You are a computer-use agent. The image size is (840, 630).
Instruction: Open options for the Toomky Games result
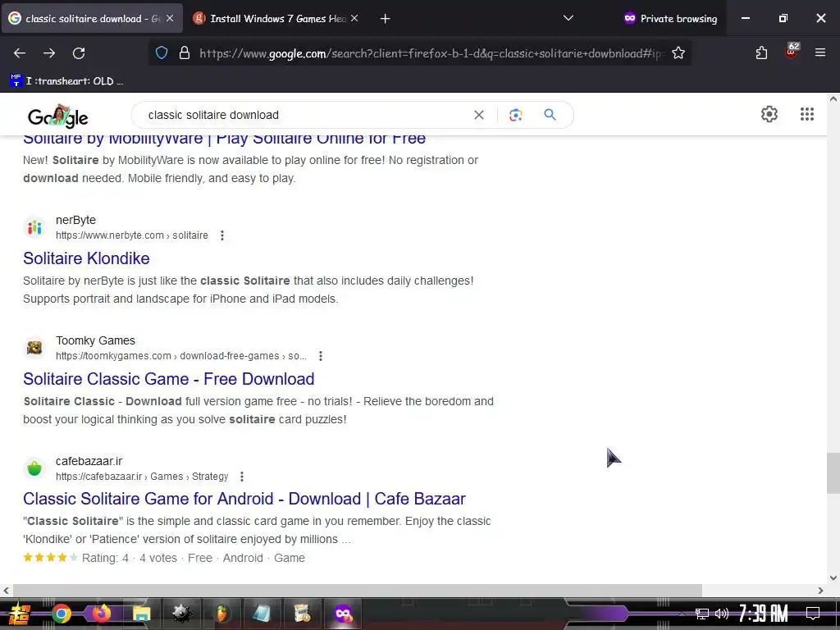click(x=321, y=356)
